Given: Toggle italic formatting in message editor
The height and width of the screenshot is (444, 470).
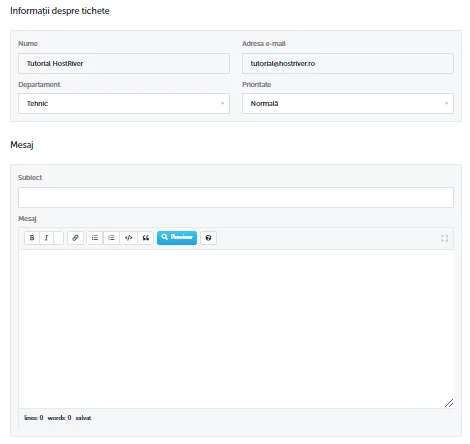Looking at the screenshot, I should pyautogui.click(x=46, y=238).
